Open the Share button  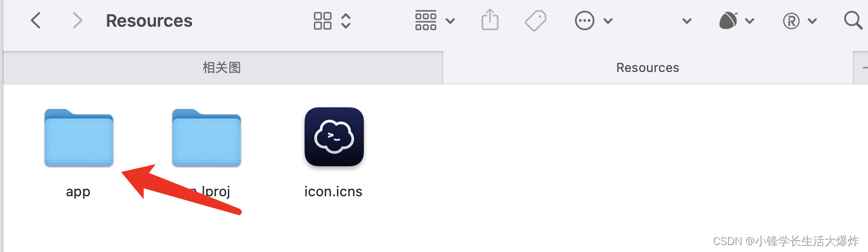point(490,20)
